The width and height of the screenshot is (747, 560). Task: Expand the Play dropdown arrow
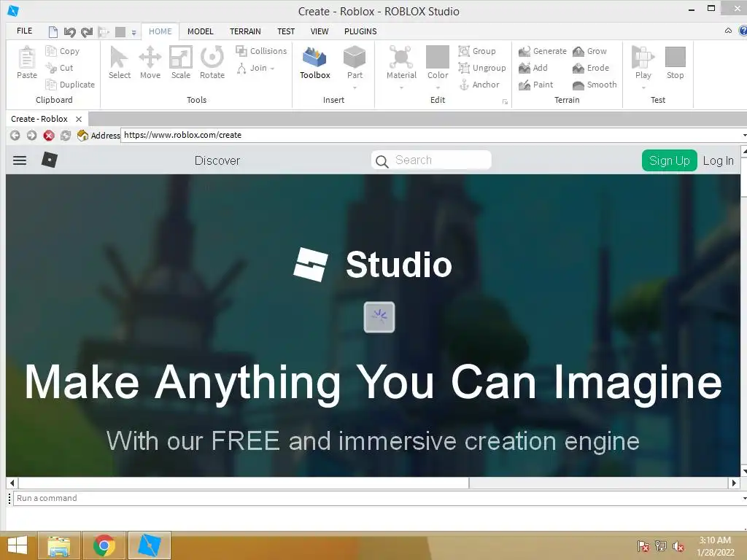[643, 88]
